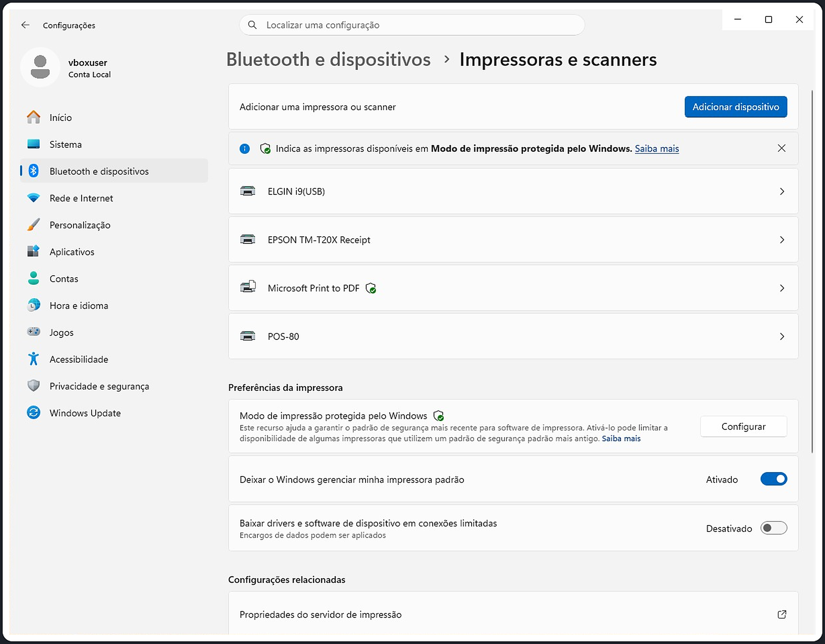
Task: Click the search magnifier icon
Action: [252, 25]
